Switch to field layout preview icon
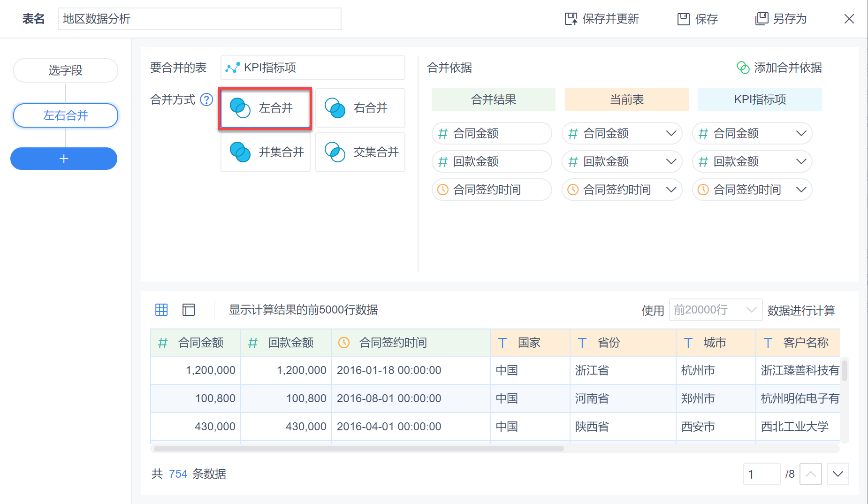Screen dimensions: 868x504 [x=189, y=310]
